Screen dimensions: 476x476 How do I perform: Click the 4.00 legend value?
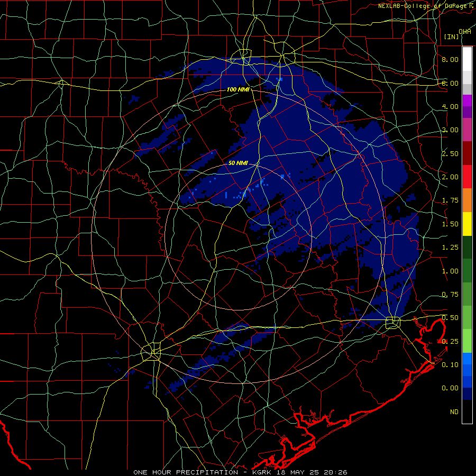point(450,106)
